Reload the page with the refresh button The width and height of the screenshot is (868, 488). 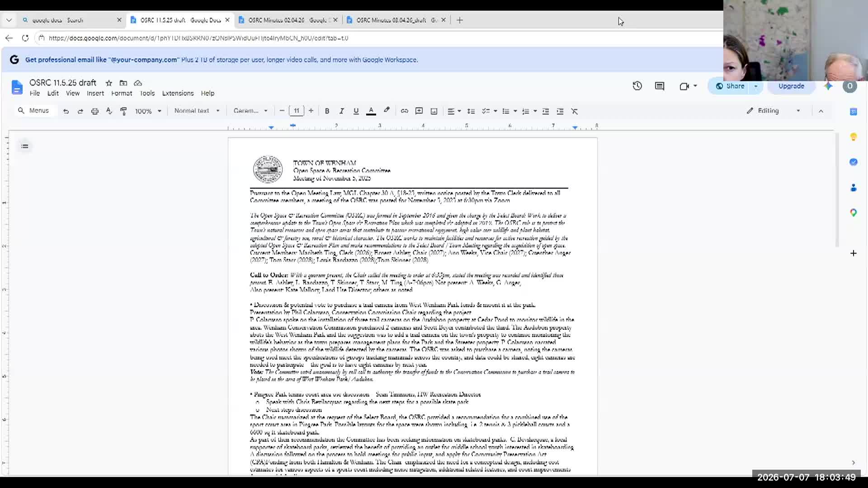click(25, 38)
